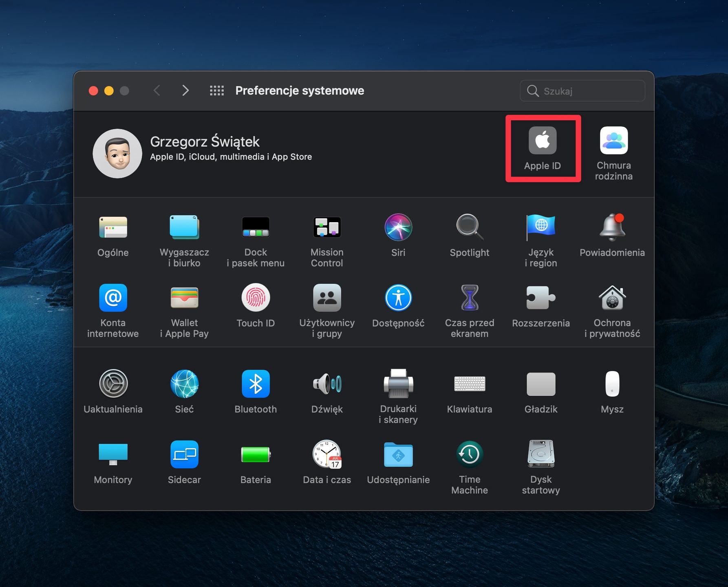This screenshot has width=728, height=587.
Task: Click the user avatar picture
Action: coord(117,154)
